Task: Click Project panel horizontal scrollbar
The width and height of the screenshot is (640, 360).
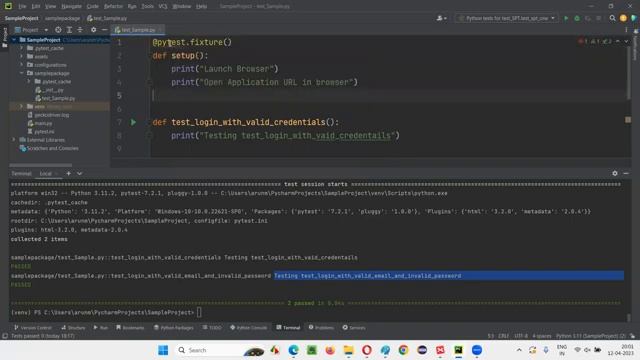Action: coord(41,165)
